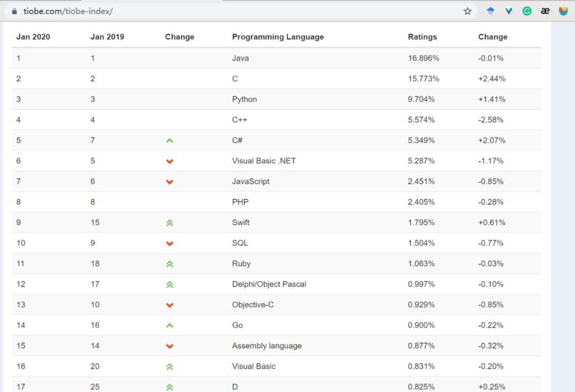Image resolution: width=575 pixels, height=392 pixels.
Task: Bookmark this page with the star icon
Action: [x=467, y=11]
